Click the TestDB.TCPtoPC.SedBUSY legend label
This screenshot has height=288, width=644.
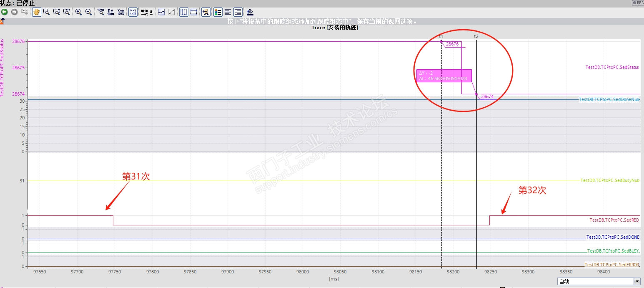[614, 251]
